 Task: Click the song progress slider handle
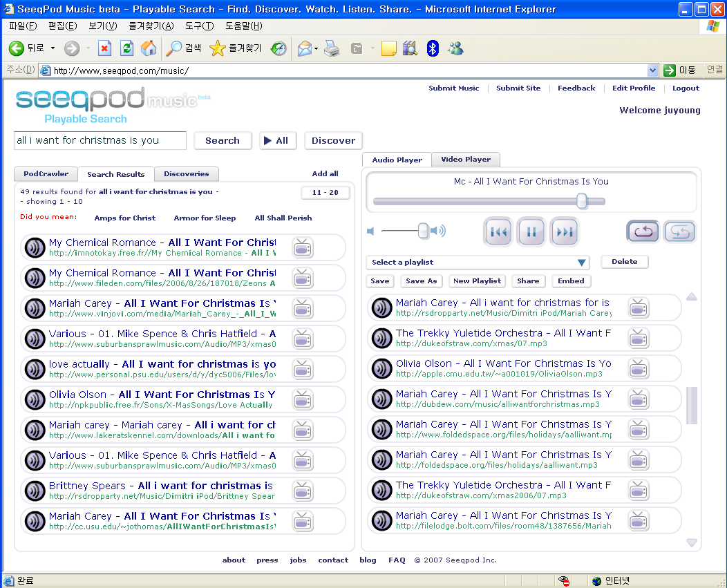pos(581,201)
